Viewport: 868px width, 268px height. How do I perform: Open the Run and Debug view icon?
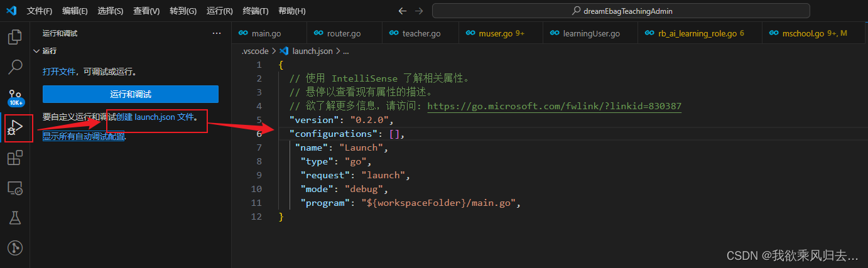[x=14, y=127]
